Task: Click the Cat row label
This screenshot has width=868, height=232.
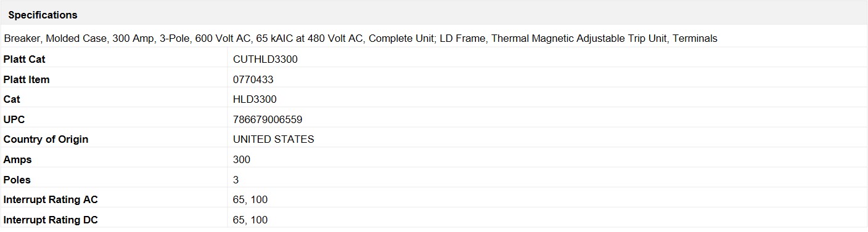Action: [x=12, y=99]
